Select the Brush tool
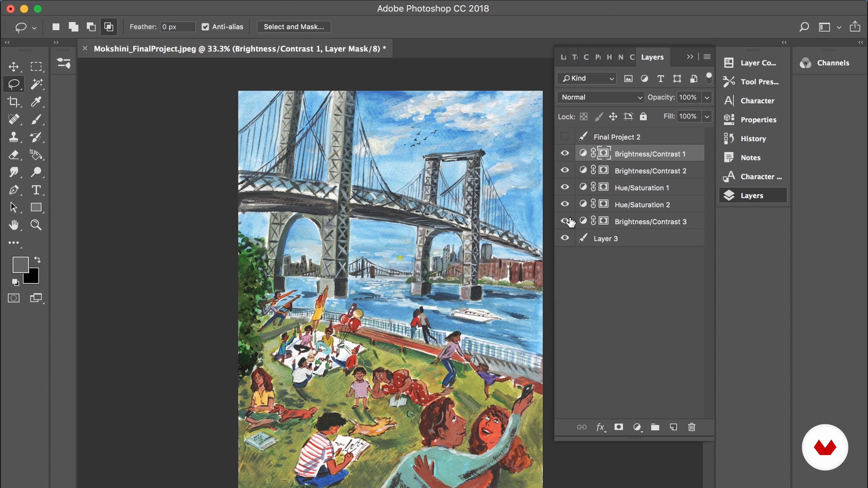Screen dimensions: 868x488 pos(36,119)
